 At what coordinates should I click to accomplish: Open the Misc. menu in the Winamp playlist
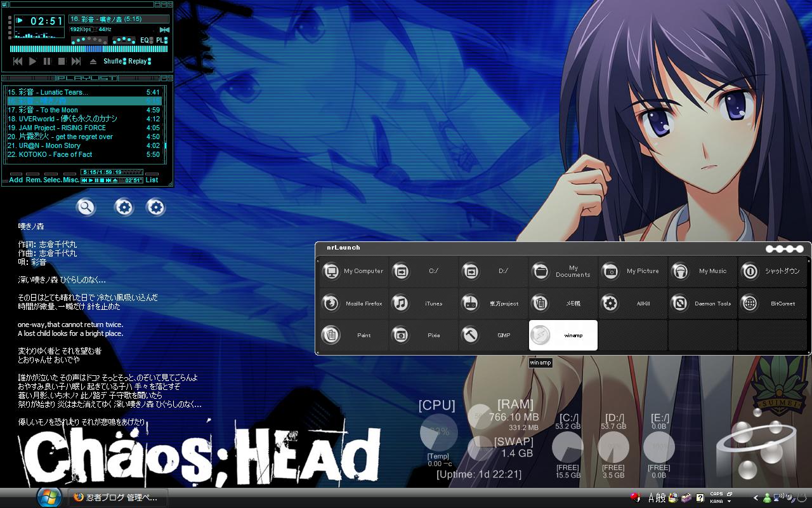71,180
